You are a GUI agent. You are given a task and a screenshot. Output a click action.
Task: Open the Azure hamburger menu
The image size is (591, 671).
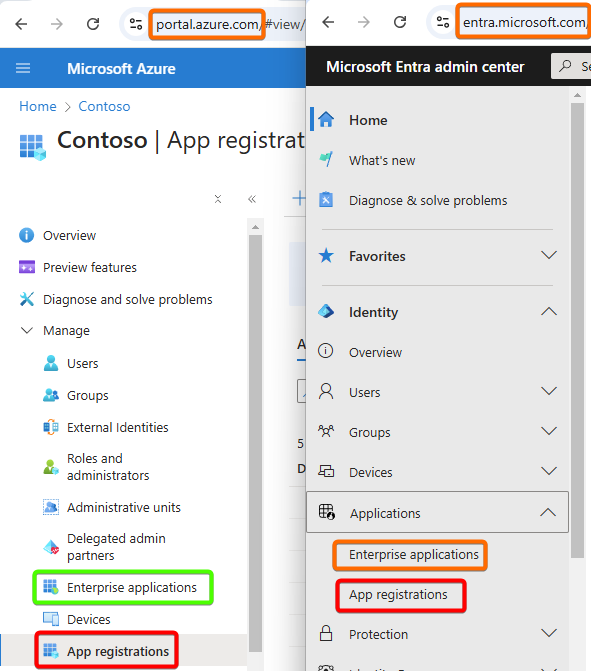click(23, 68)
